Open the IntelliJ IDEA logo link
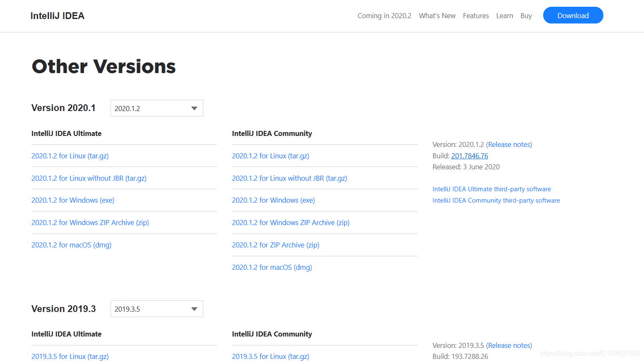This screenshot has width=644, height=361. (57, 16)
